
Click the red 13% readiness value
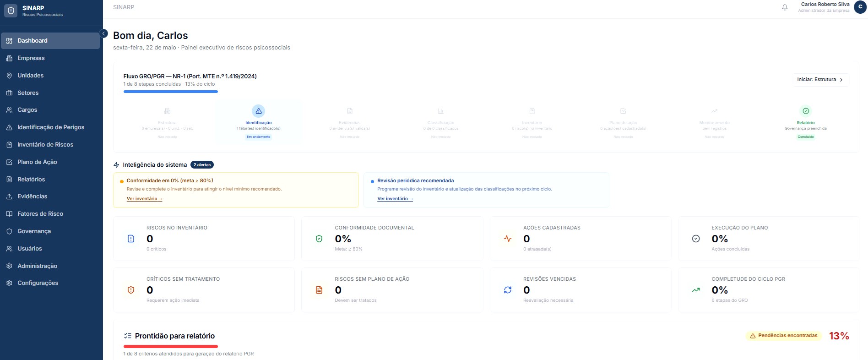(839, 336)
